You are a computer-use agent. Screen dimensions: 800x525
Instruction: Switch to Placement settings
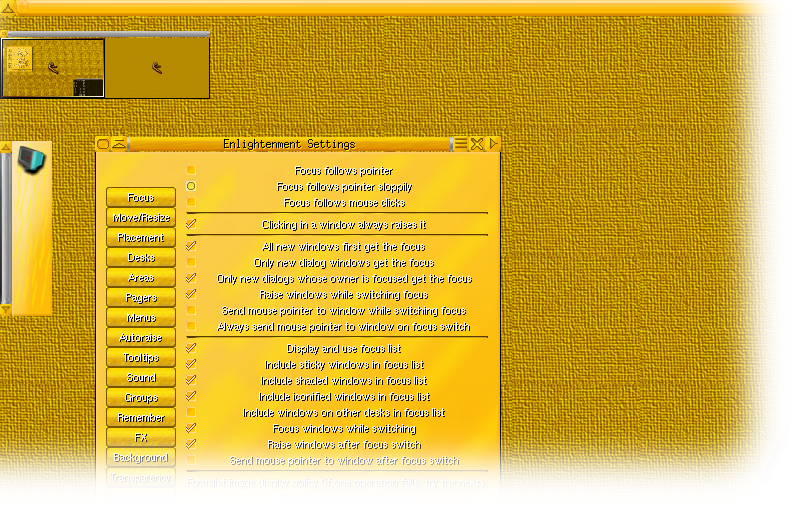(x=141, y=237)
